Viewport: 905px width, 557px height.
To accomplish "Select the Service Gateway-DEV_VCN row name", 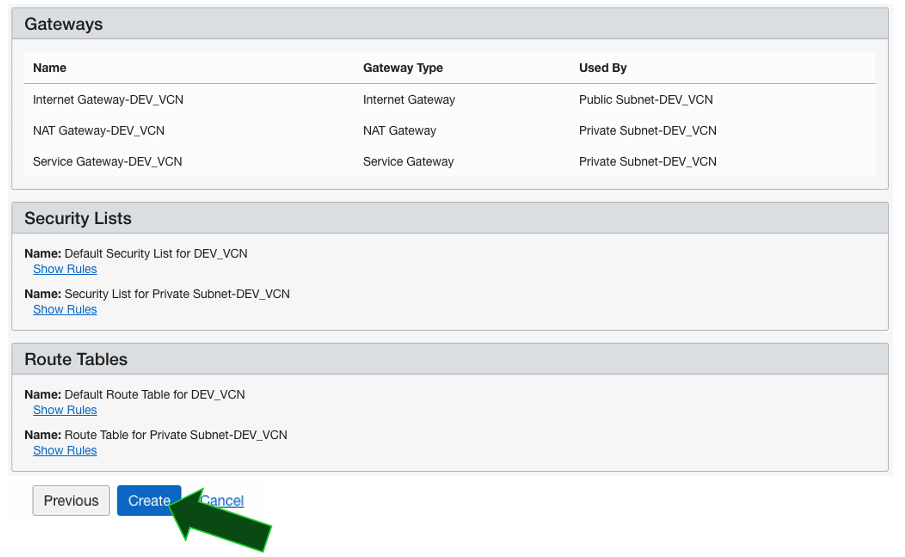I will (x=107, y=162).
